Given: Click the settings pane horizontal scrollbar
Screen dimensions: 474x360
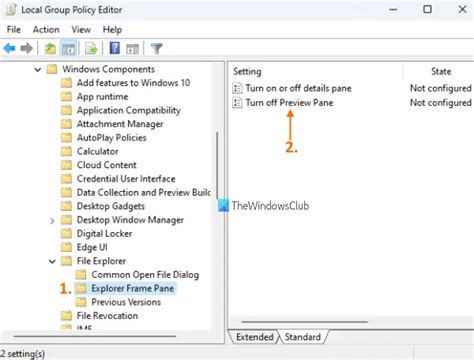Looking at the screenshot, I should click(304, 322).
